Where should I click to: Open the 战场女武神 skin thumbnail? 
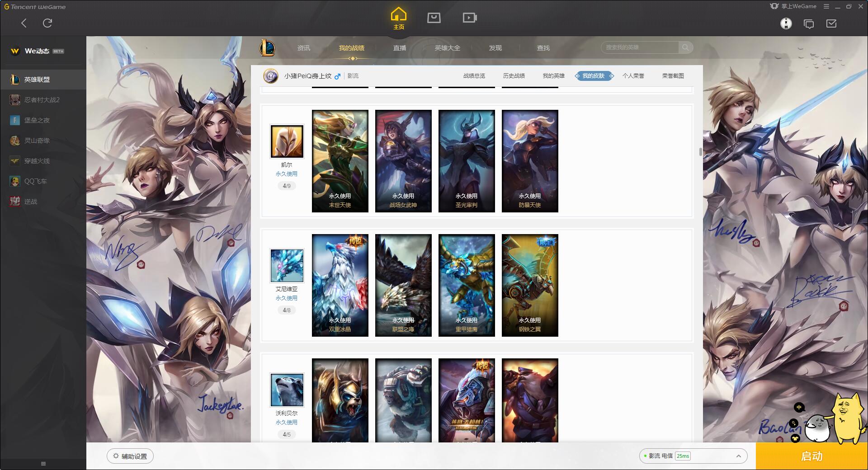[403, 161]
